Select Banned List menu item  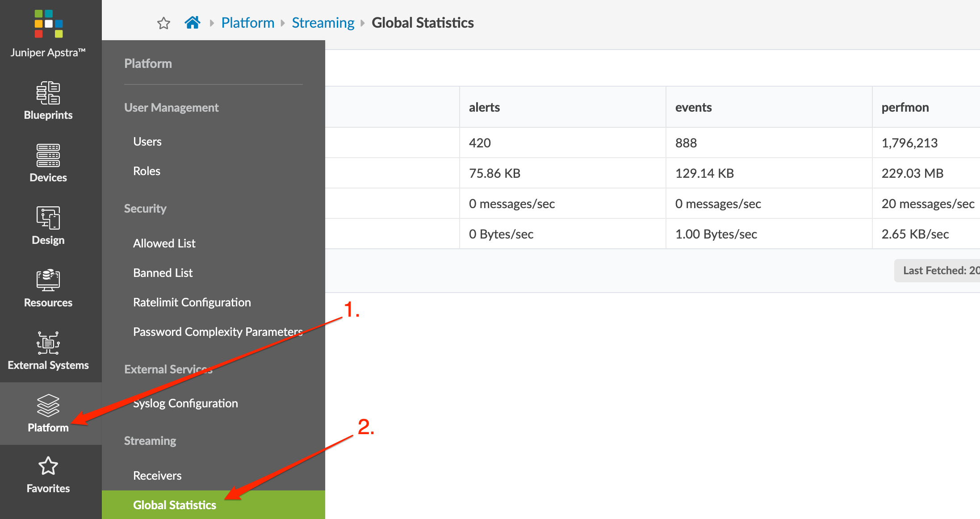(x=163, y=273)
